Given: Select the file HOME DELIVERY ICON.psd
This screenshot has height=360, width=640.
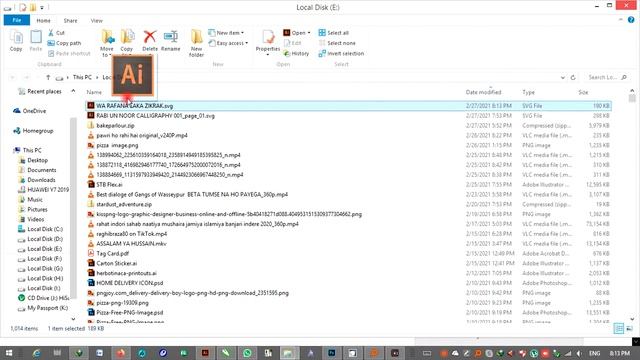Looking at the screenshot, I should [130, 283].
